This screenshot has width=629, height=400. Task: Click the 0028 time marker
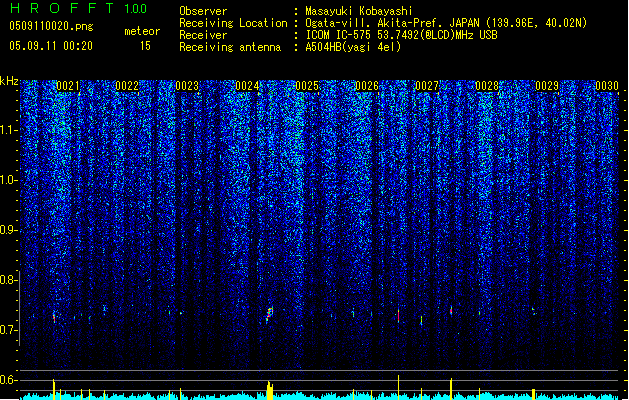click(487, 86)
